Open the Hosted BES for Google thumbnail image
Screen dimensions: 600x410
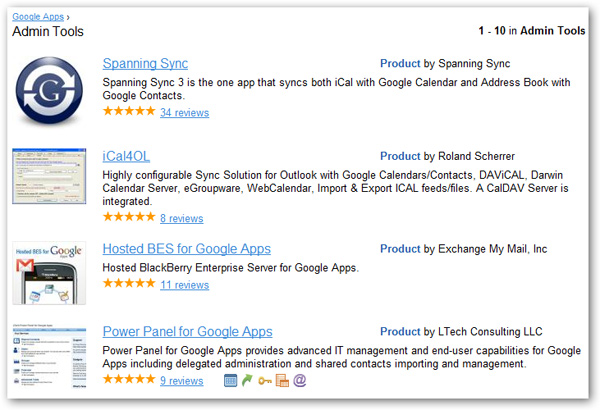49,273
